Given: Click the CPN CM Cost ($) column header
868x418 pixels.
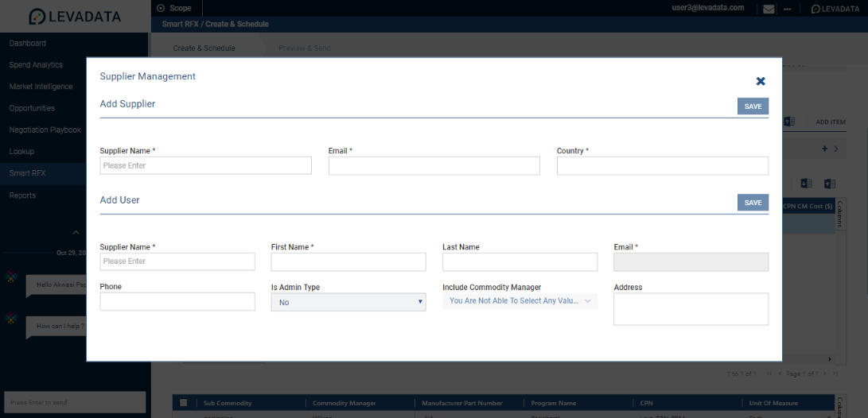Looking at the screenshot, I should 808,207.
